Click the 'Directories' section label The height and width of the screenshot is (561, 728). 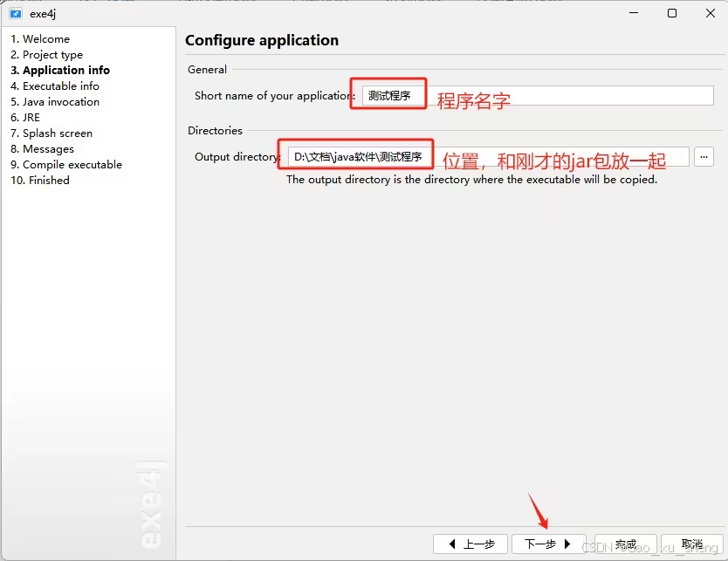(x=215, y=131)
